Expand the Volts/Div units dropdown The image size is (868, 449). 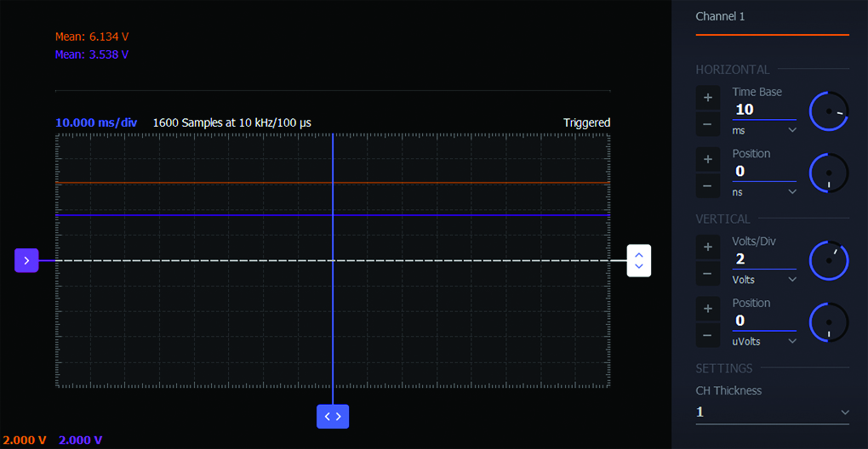click(x=764, y=280)
